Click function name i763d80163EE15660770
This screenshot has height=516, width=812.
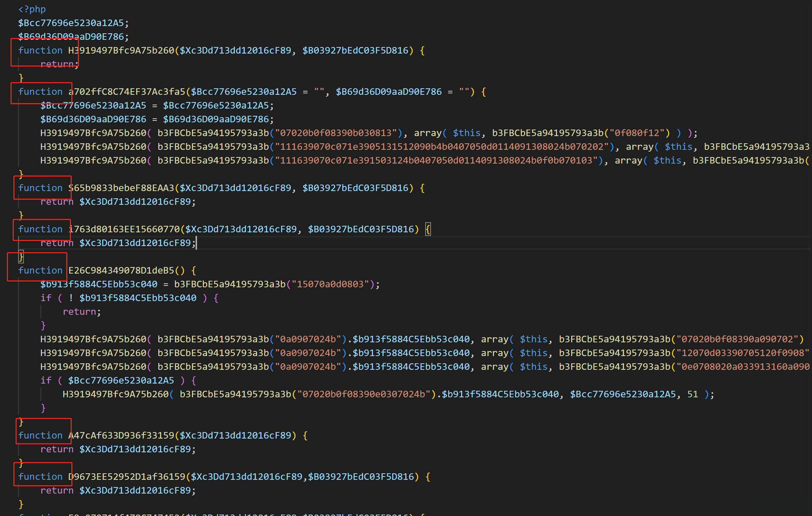(124, 229)
